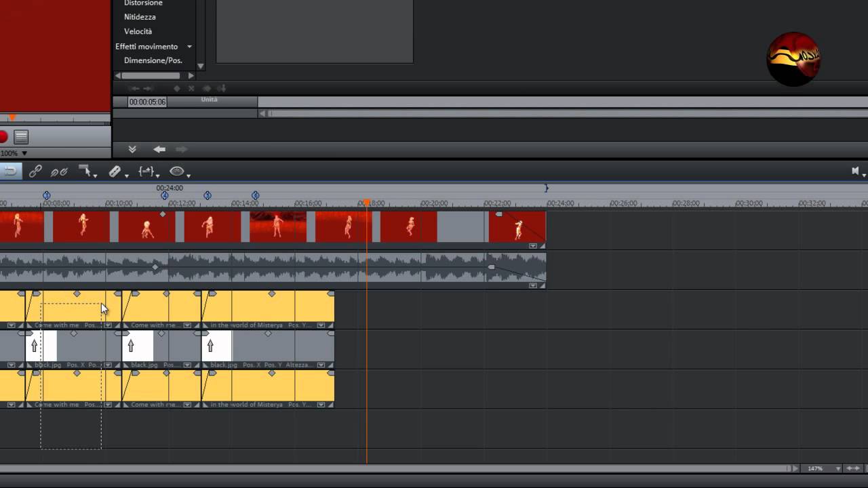Click chapter marker near 00:14:00
868x488 pixels.
click(256, 195)
